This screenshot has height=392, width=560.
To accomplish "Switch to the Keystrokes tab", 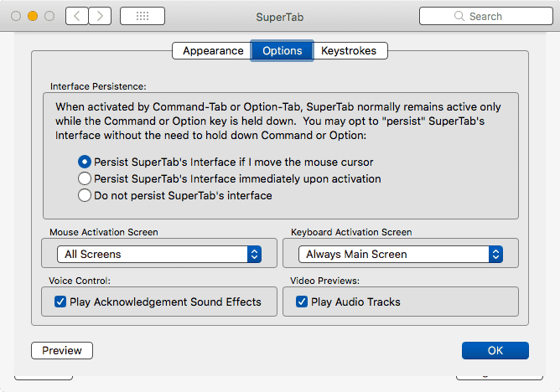I will pyautogui.click(x=349, y=50).
